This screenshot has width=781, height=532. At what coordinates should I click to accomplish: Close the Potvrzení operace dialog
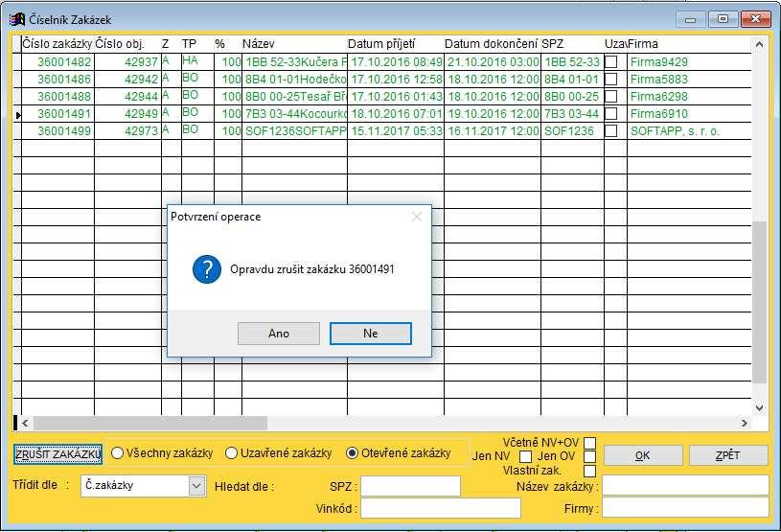click(x=417, y=217)
